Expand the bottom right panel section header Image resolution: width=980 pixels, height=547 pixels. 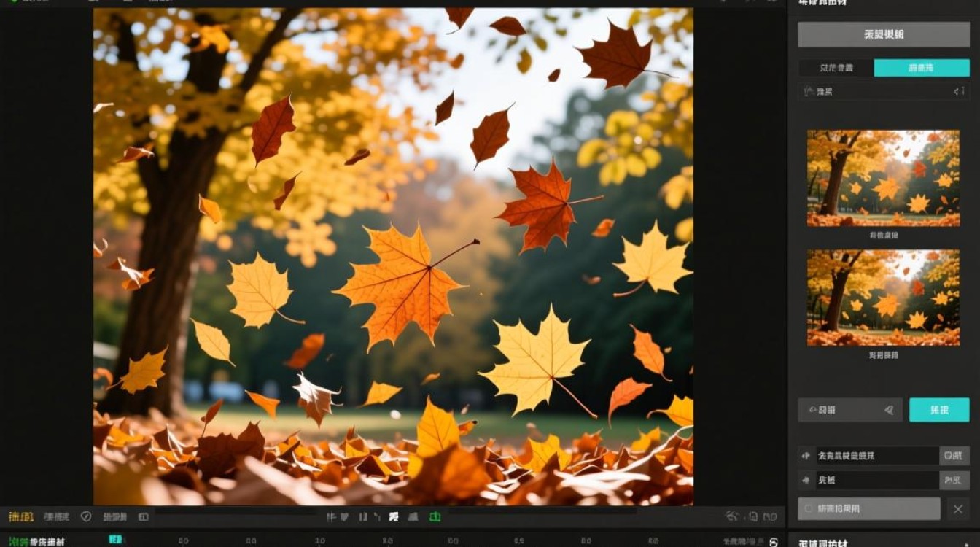tap(883, 541)
